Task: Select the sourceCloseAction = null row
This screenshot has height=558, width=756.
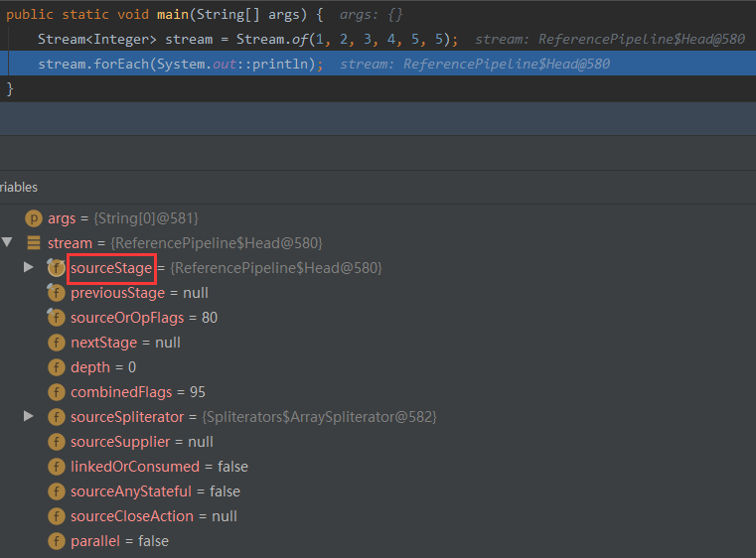Action: pos(378,516)
